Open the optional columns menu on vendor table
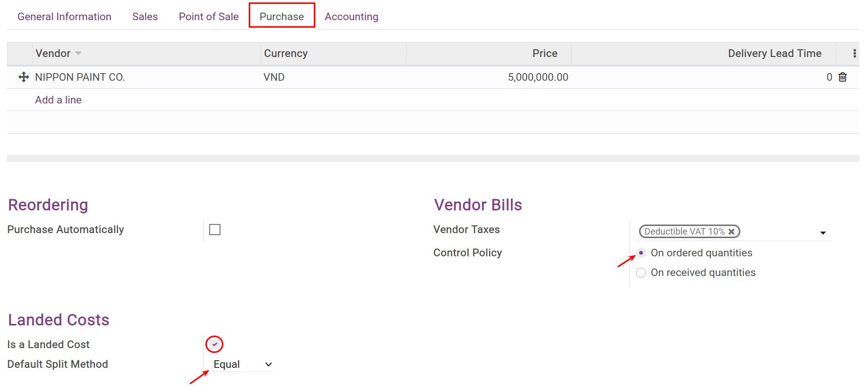The image size is (868, 388). click(x=854, y=52)
